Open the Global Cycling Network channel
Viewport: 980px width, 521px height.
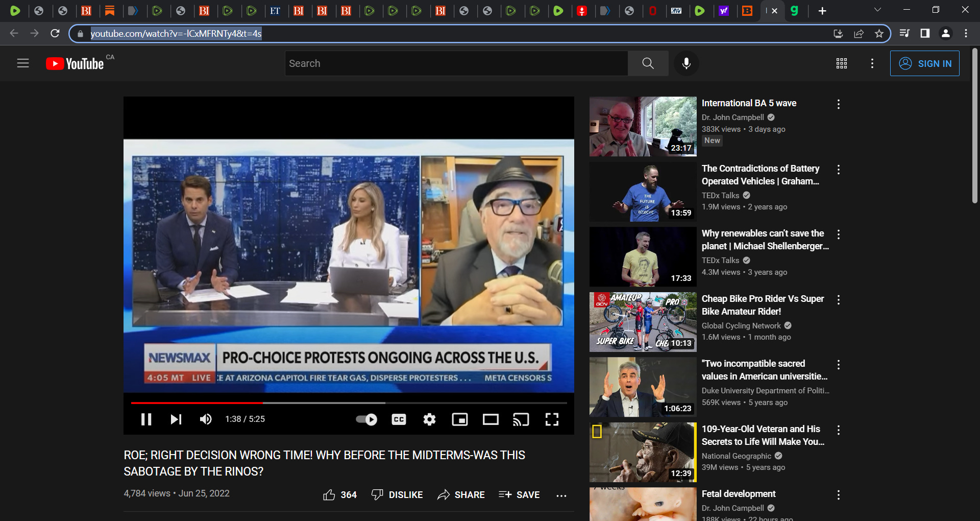click(x=741, y=326)
